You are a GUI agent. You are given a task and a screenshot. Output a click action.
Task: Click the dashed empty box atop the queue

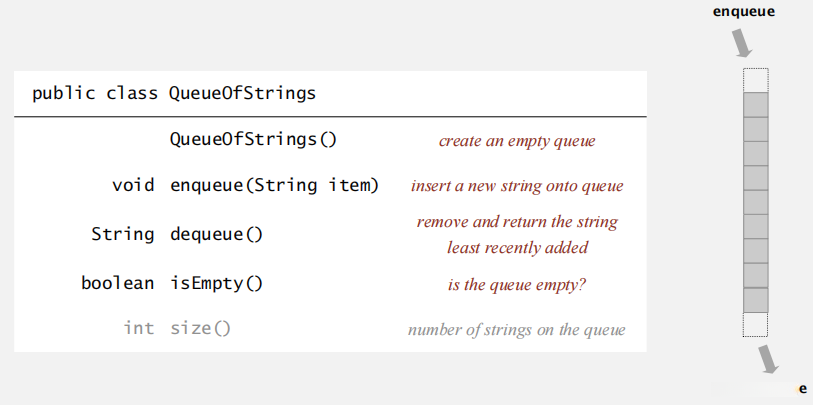(x=755, y=80)
